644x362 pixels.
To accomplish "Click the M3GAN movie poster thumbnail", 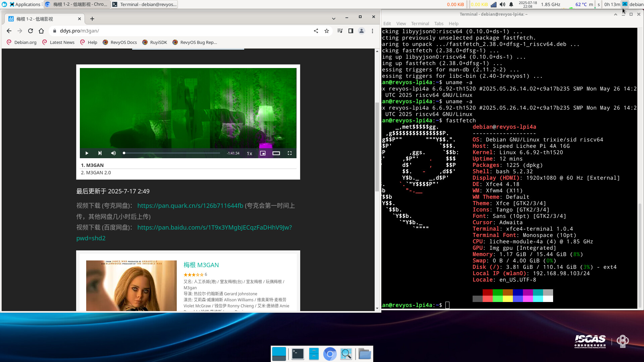I will 131,286.
